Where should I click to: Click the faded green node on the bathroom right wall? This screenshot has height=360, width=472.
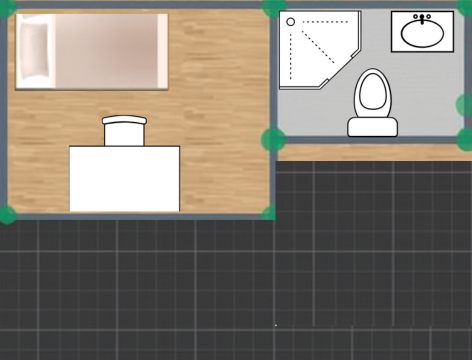coord(464,105)
